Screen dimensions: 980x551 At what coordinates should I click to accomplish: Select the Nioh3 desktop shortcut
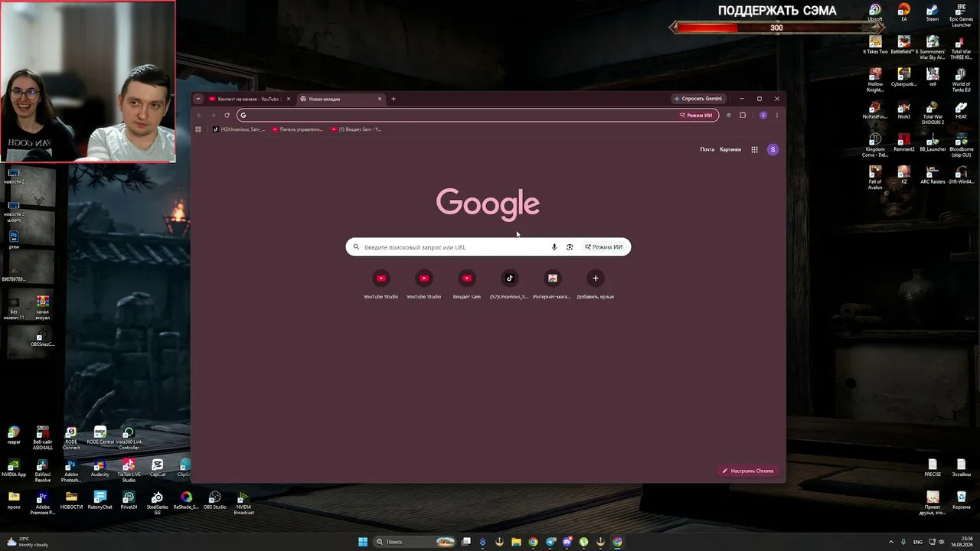[x=904, y=110]
